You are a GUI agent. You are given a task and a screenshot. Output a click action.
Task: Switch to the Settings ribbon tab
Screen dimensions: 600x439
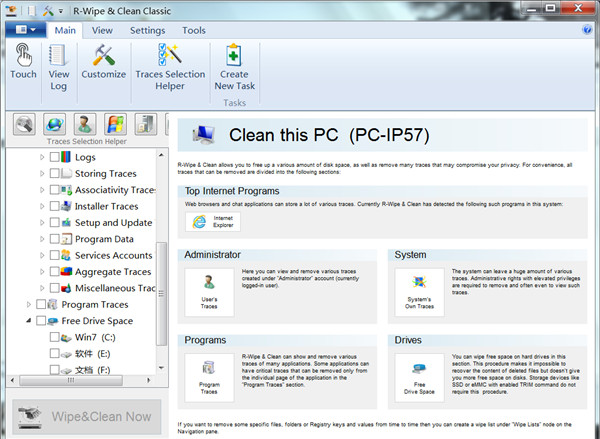pyautogui.click(x=147, y=31)
